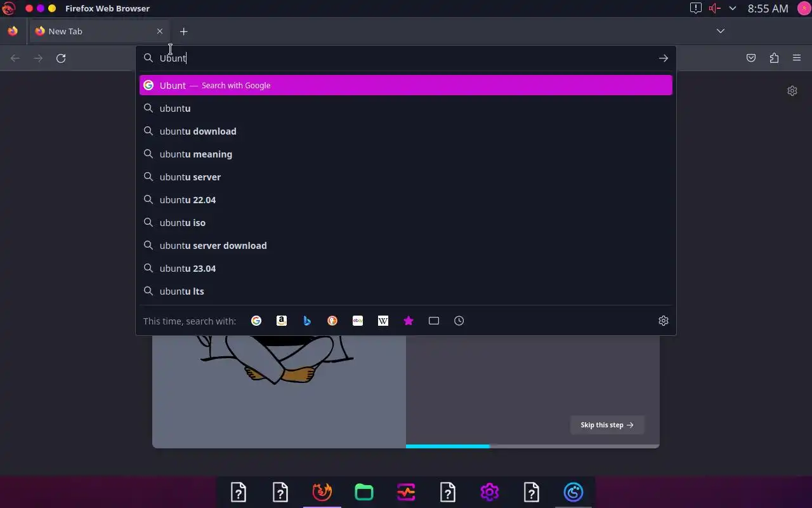
Task: Expand the system tray arrow
Action: tap(733, 8)
